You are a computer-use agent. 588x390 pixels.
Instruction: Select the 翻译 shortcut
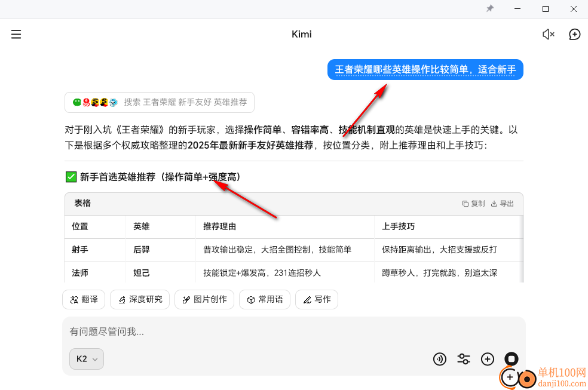[84, 299]
